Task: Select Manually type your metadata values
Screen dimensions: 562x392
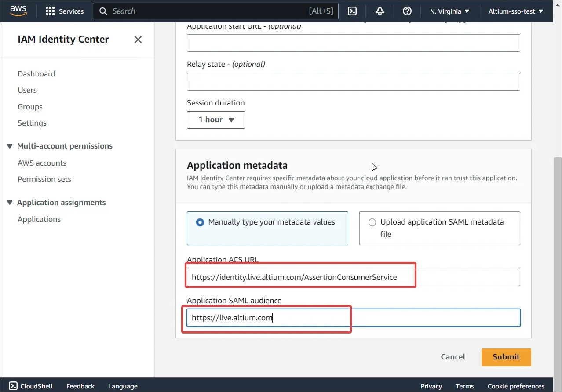Action: pyautogui.click(x=200, y=222)
